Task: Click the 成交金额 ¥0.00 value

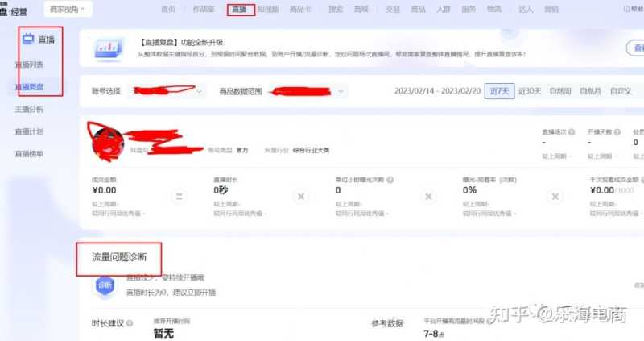Action: coord(105,190)
